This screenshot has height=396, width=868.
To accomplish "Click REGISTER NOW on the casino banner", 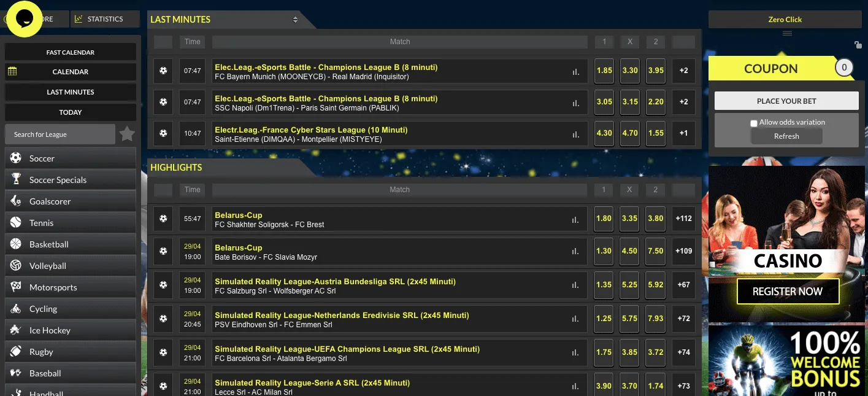I will click(788, 291).
